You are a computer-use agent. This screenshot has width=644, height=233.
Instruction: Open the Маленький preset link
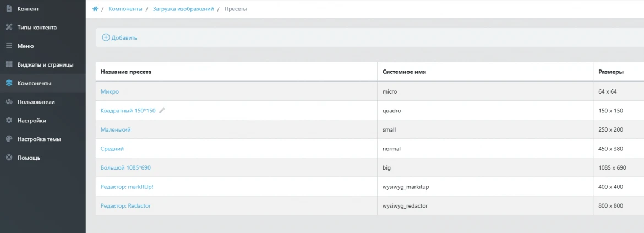click(116, 129)
